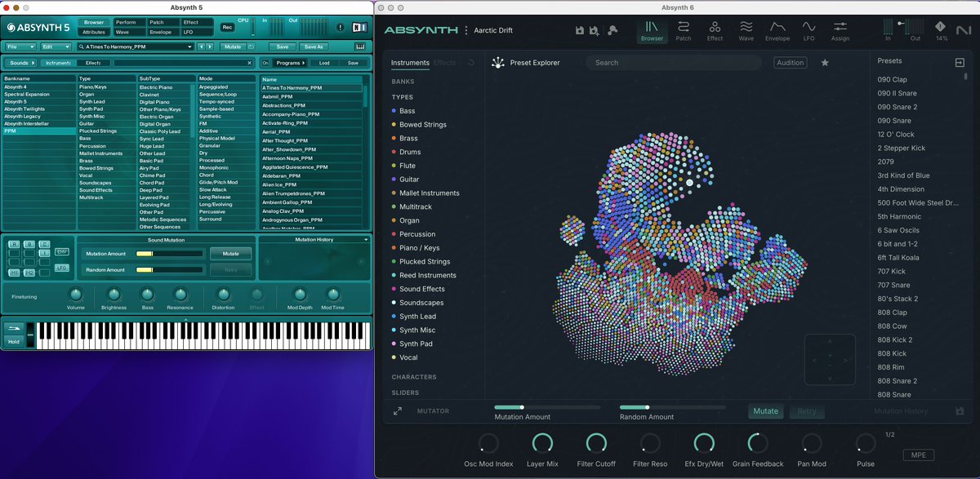Expand the SLIDERS section in Absynth 6
Image resolution: width=980 pixels, height=479 pixels.
(x=405, y=393)
